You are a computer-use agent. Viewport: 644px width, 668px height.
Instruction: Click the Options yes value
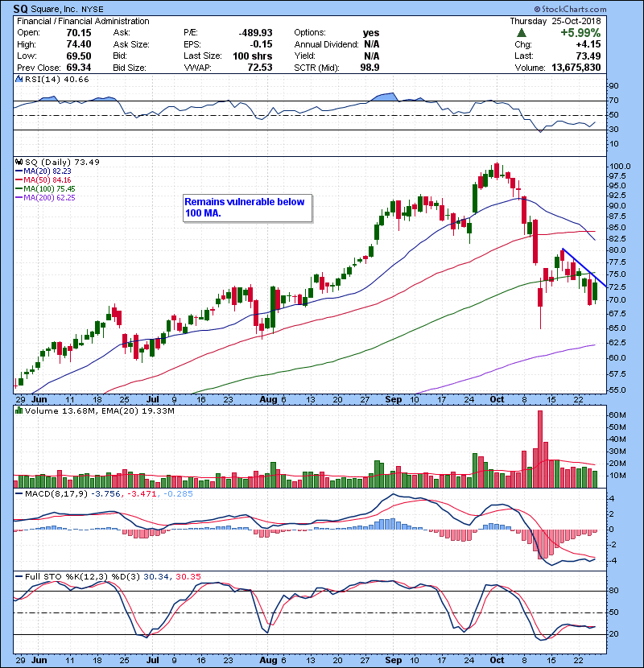[x=371, y=33]
